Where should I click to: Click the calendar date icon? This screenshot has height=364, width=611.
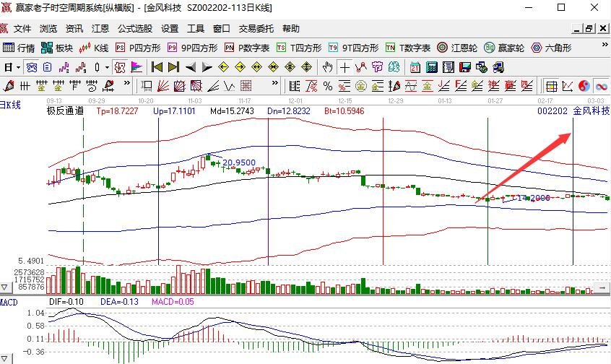tap(415, 67)
